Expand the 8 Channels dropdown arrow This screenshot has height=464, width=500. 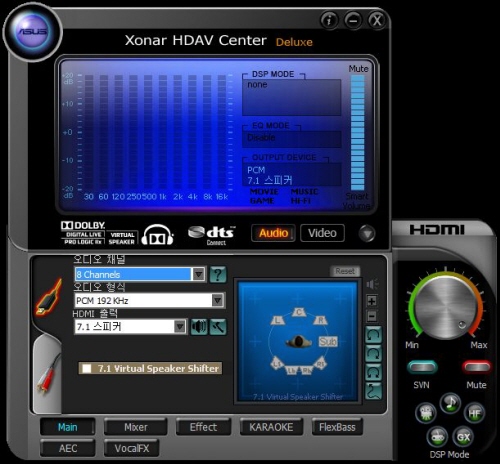pyautogui.click(x=199, y=274)
